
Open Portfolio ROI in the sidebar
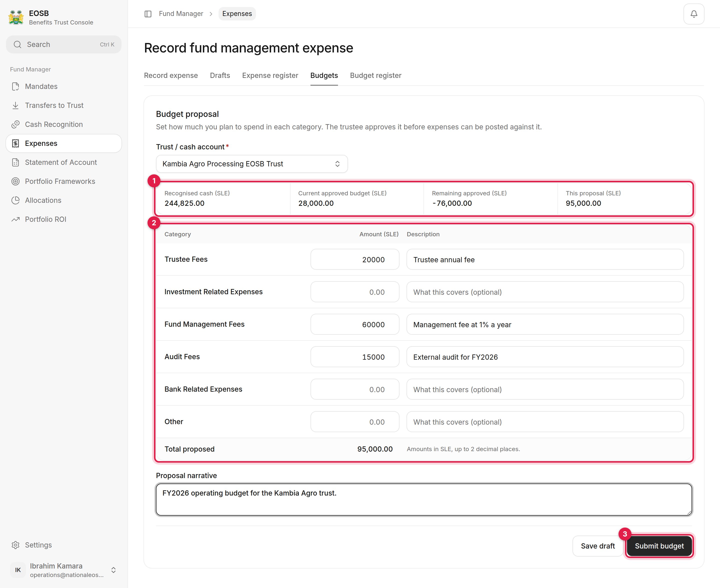tap(64, 219)
